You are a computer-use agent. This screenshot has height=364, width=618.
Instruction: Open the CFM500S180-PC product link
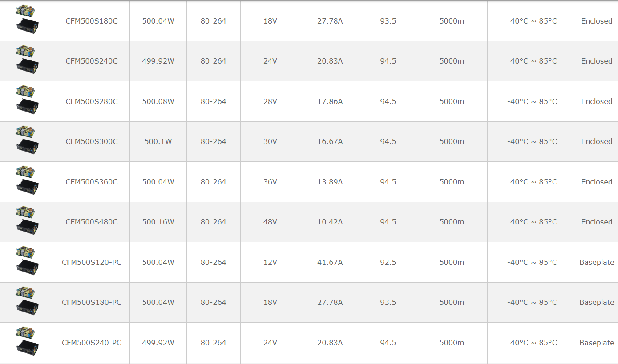coord(92,302)
